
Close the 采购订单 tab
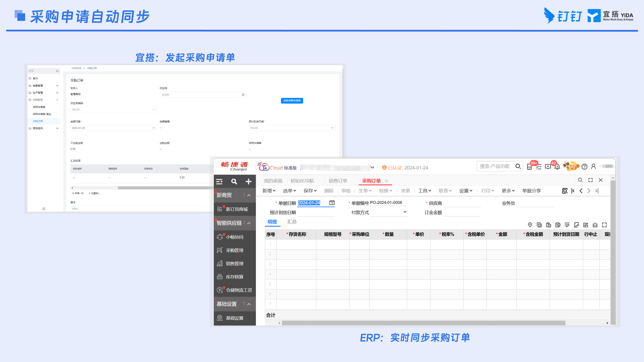(386, 181)
